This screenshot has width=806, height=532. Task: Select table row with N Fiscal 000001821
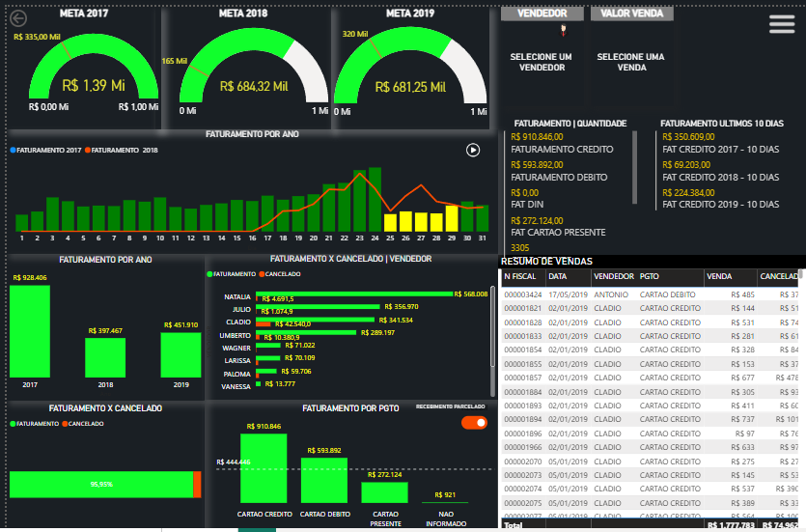click(651, 308)
